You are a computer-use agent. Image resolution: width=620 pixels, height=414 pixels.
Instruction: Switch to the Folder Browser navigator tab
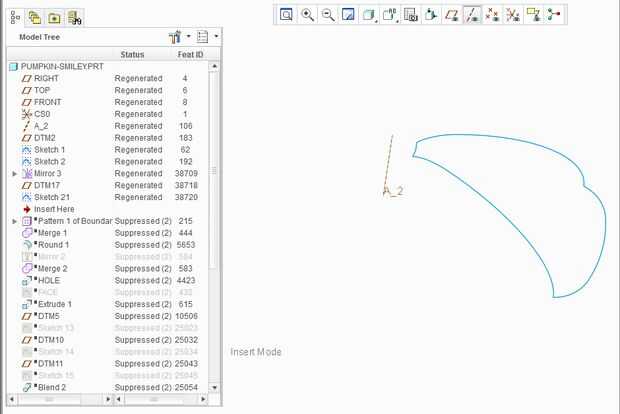(x=35, y=17)
